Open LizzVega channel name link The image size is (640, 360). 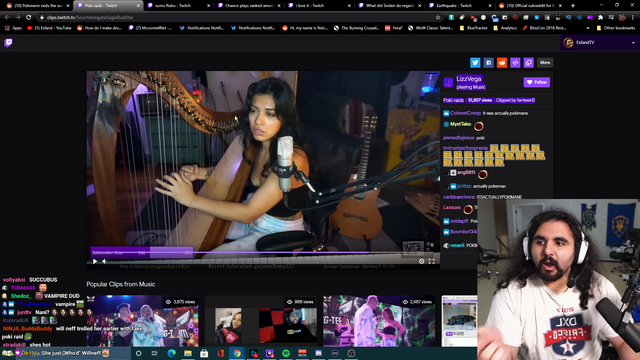[469, 79]
